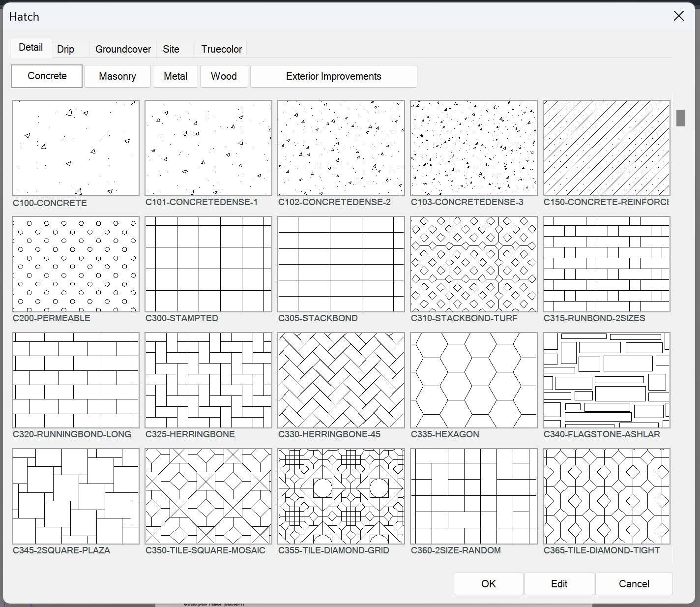Viewport: 700px width, 607px height.
Task: Choose the C350-TILE-SQUARE-MOSAIC pattern
Action: click(208, 496)
